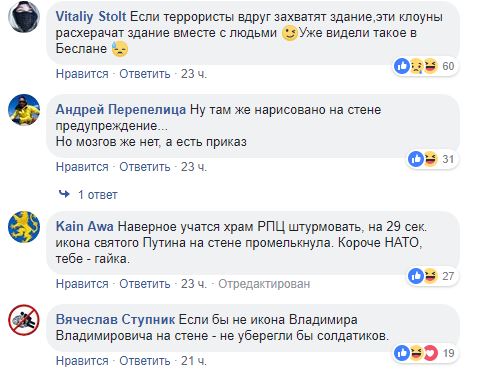
Task: Open reactions showing 60 on Vitaliy's comment
Action: coord(425,66)
